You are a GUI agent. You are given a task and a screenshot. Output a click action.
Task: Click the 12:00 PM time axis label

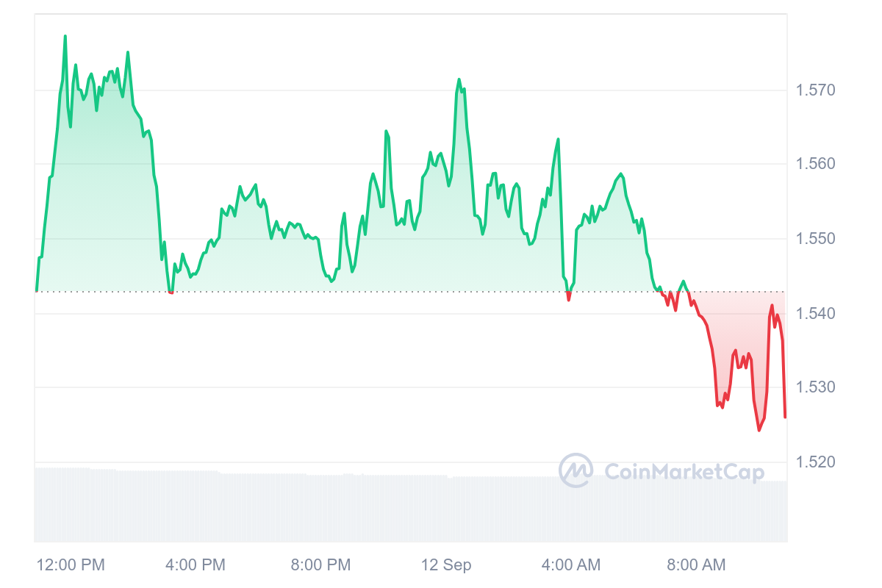click(71, 565)
